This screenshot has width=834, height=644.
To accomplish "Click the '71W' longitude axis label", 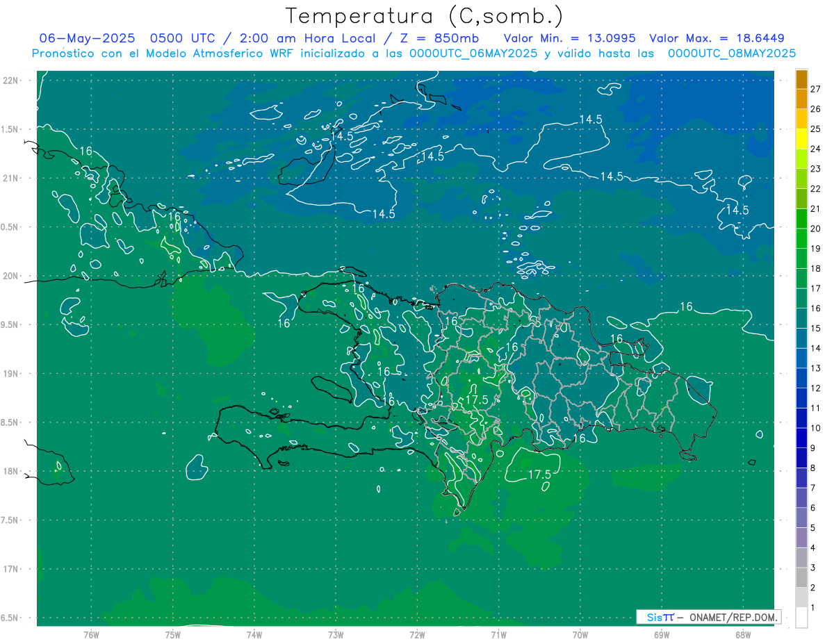I will [498, 634].
